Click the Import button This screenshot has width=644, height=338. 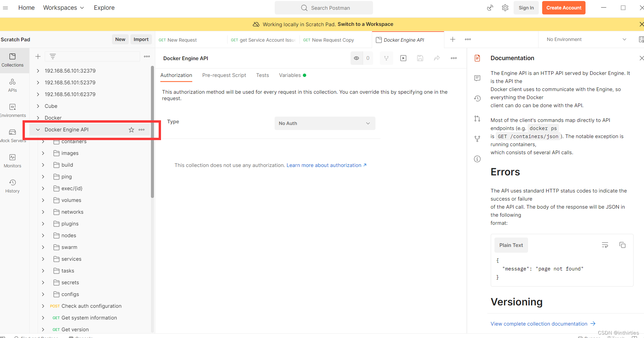141,39
